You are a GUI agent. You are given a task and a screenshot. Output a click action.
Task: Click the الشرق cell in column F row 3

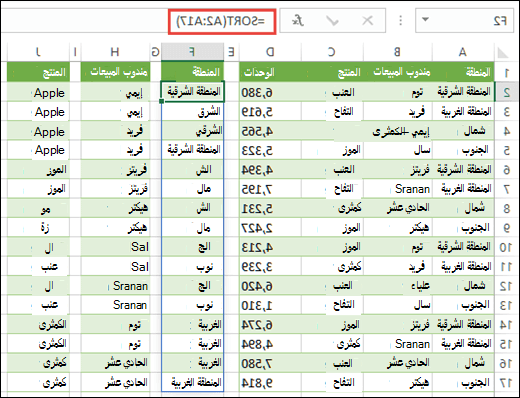(192, 112)
